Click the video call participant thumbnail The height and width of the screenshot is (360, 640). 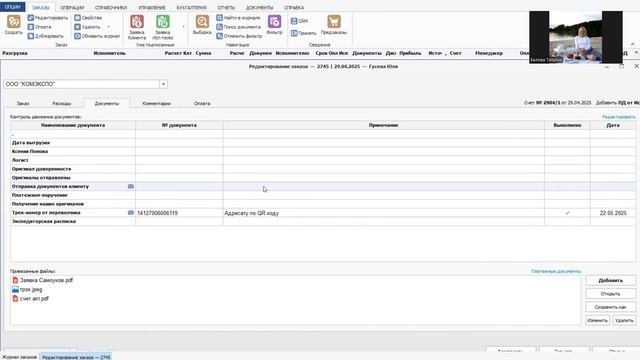[x=576, y=37]
